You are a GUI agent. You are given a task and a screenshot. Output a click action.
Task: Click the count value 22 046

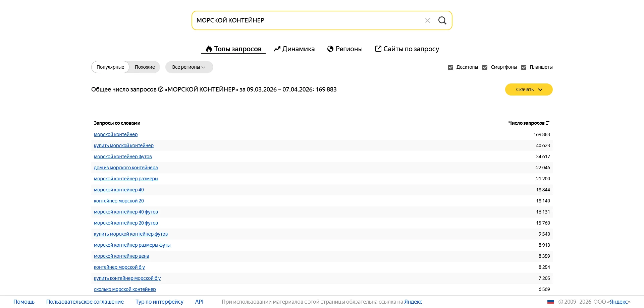click(543, 168)
